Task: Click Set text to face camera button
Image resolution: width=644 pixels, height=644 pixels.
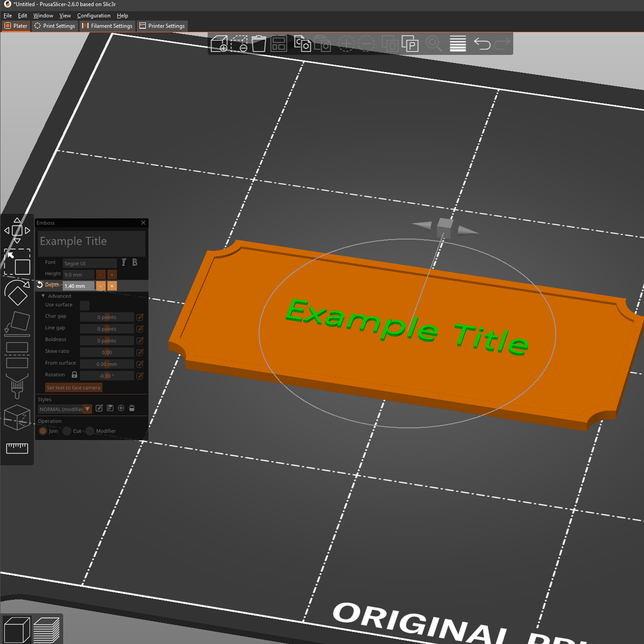Action: (74, 388)
